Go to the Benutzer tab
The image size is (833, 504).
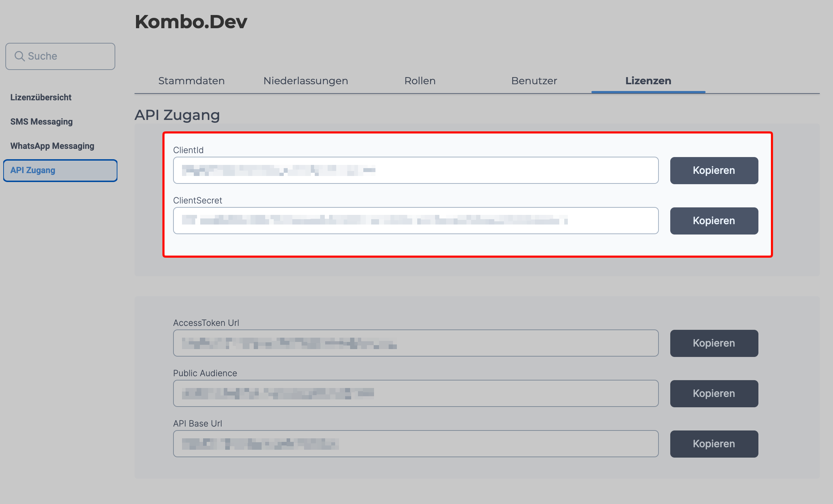pyautogui.click(x=534, y=81)
